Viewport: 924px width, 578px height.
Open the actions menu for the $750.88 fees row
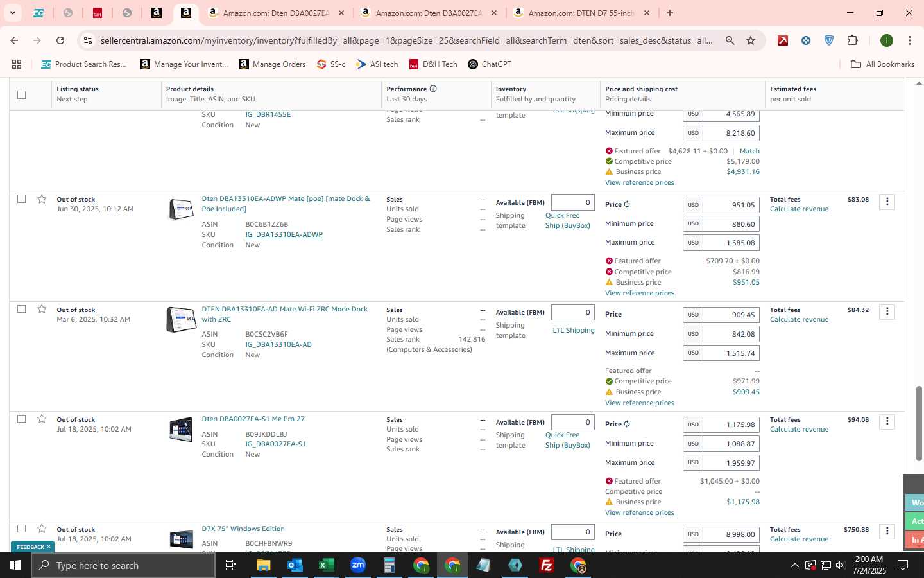[887, 531]
